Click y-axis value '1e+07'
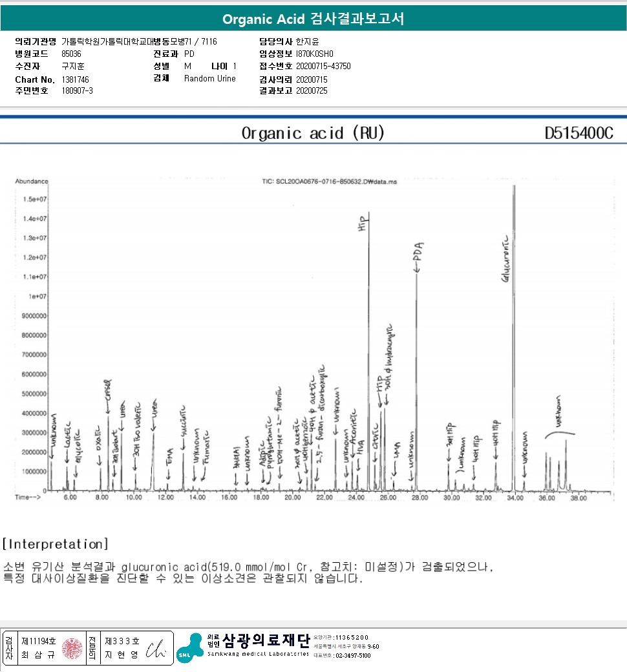Viewport: 627px width, 672px height. coord(37,297)
